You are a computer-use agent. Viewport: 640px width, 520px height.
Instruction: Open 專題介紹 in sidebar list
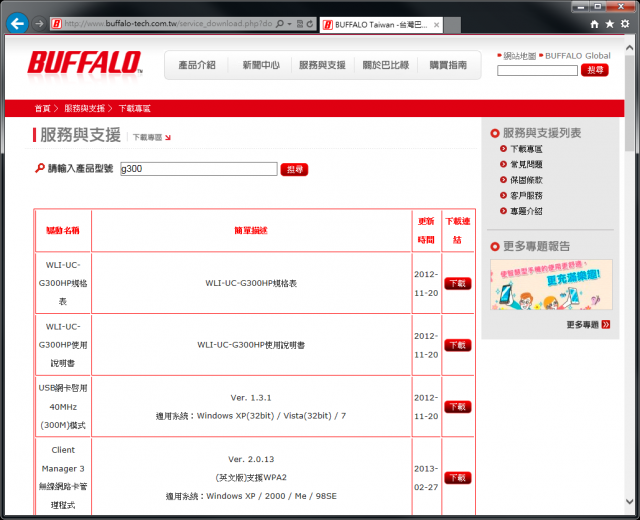(x=526, y=211)
